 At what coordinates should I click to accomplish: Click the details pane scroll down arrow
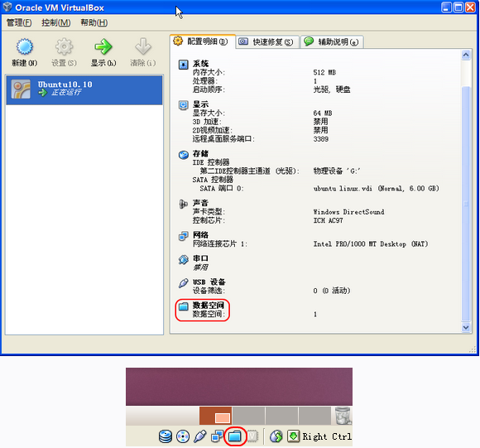coord(466,327)
